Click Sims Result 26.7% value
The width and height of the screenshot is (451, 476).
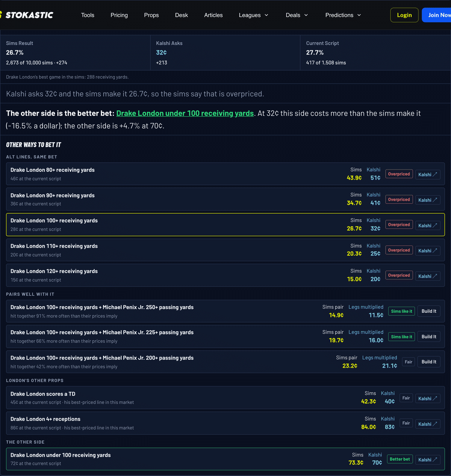point(15,53)
